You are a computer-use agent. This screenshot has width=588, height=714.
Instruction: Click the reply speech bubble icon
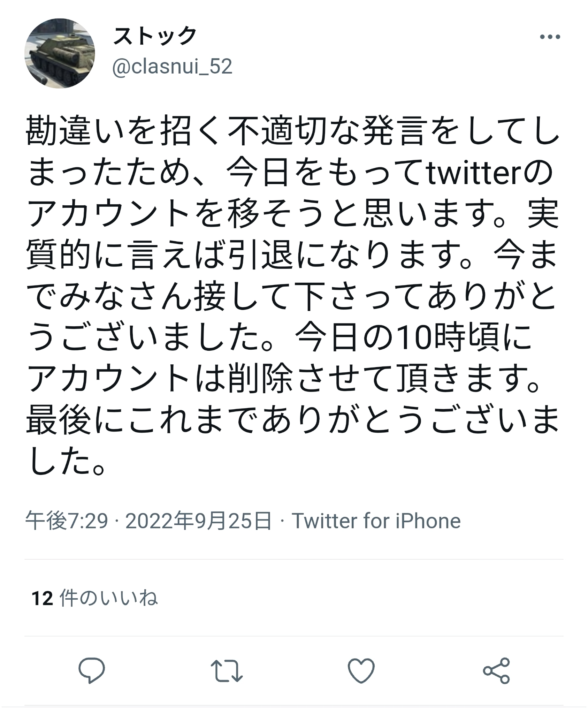[x=92, y=670]
